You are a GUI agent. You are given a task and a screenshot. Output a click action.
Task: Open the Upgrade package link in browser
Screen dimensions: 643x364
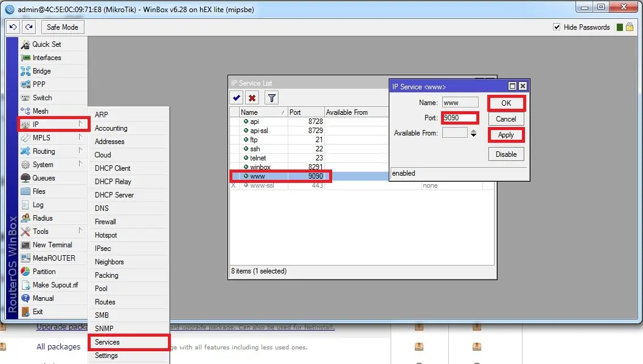(62, 327)
